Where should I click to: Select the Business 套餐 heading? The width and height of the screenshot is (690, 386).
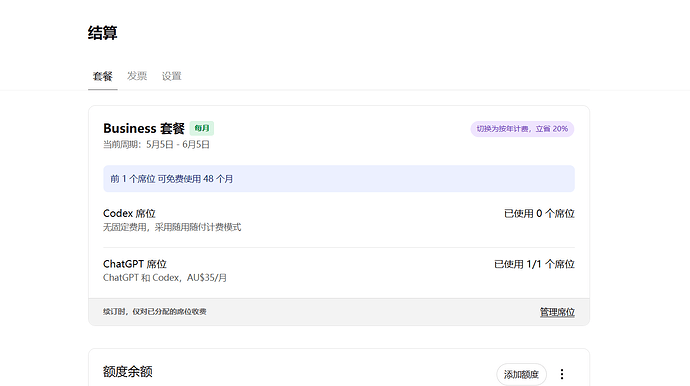tap(144, 128)
